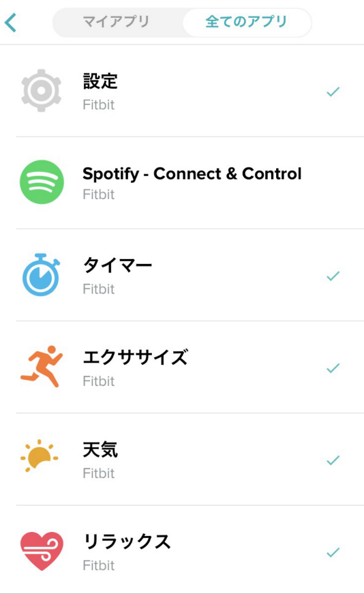Select the orange running figure icon

(x=42, y=366)
